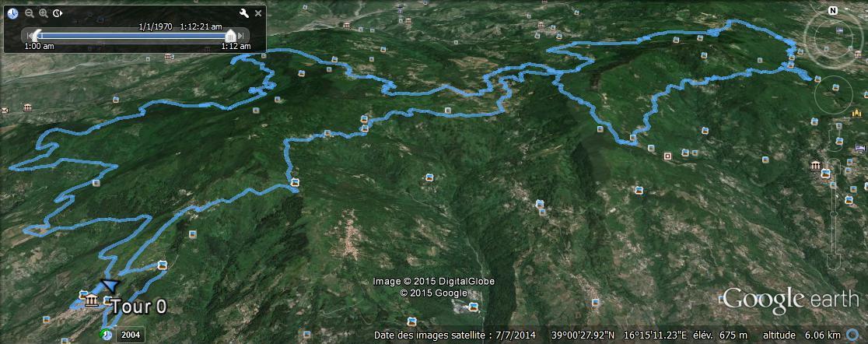
Task: Open time slider options wrench
Action: click(x=243, y=13)
